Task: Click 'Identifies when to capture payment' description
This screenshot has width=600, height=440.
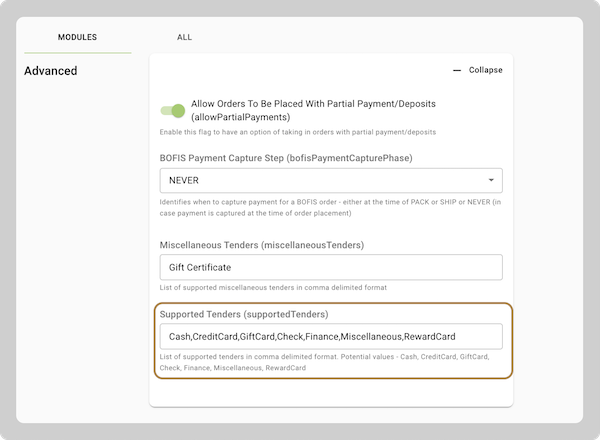Action: 330,207
